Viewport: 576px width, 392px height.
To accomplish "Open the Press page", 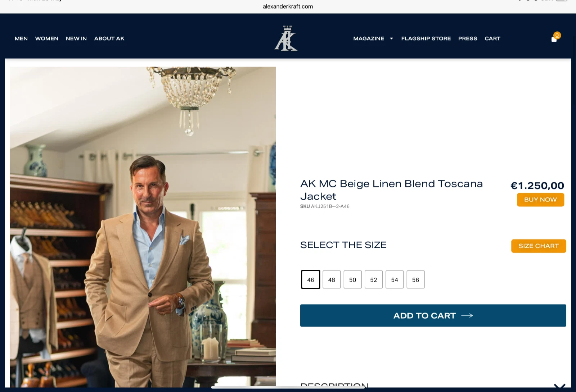I will point(468,38).
